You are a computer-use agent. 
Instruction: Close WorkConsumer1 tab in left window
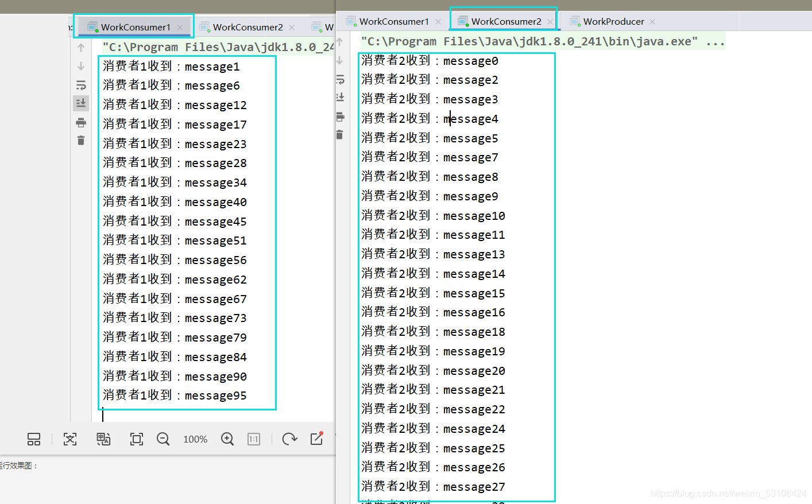pyautogui.click(x=180, y=28)
